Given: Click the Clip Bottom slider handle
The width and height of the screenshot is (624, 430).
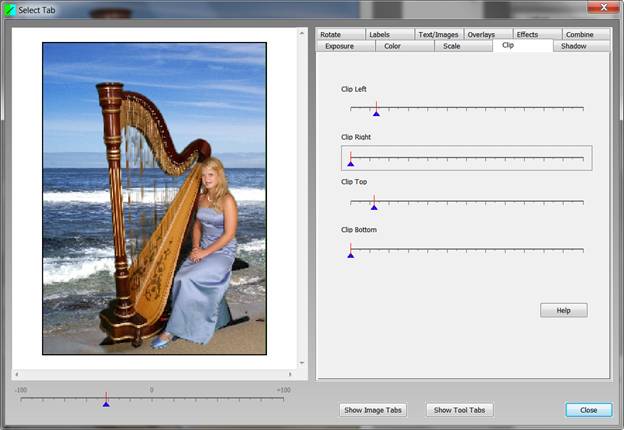Looking at the screenshot, I should click(x=350, y=255).
